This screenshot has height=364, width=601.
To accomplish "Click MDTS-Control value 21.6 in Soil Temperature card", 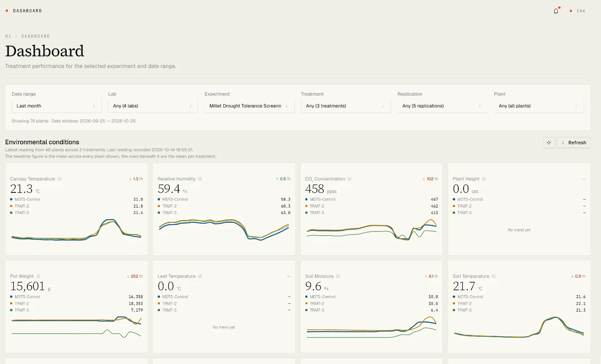I will [581, 297].
